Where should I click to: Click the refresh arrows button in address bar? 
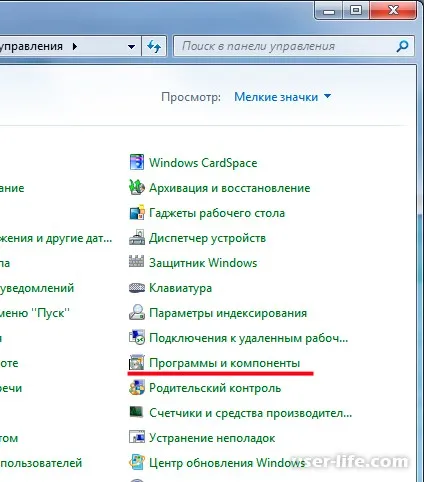pyautogui.click(x=154, y=46)
